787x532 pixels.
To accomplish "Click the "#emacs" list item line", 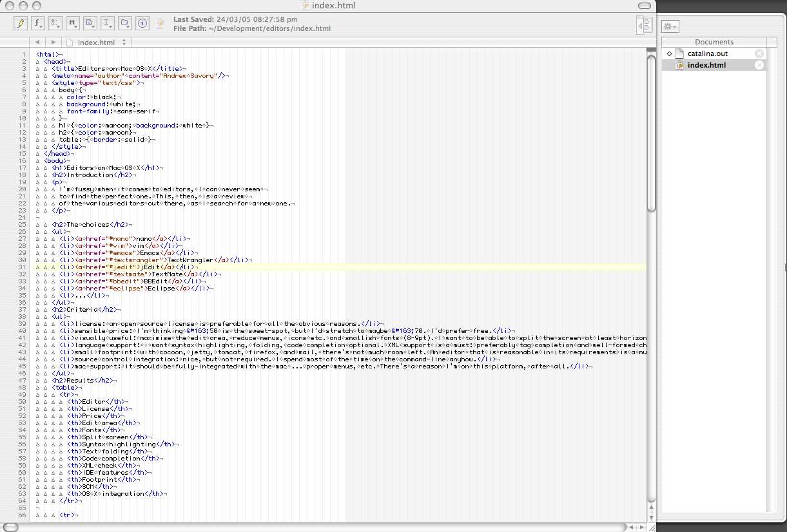I will tap(123, 252).
